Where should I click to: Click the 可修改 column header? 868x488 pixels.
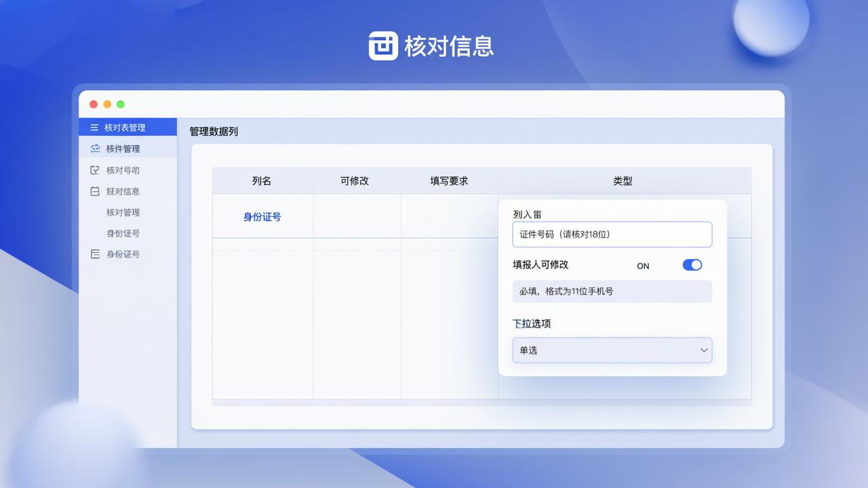pyautogui.click(x=355, y=181)
